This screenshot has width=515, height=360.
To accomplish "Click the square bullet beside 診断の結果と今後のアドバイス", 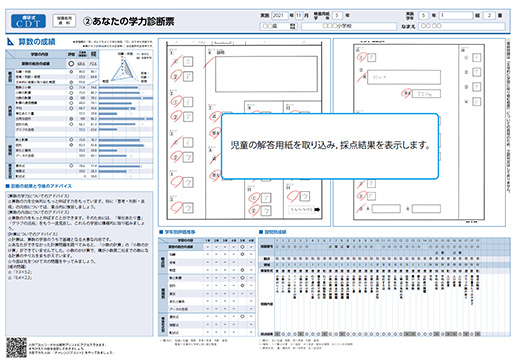I will pos(8,186).
